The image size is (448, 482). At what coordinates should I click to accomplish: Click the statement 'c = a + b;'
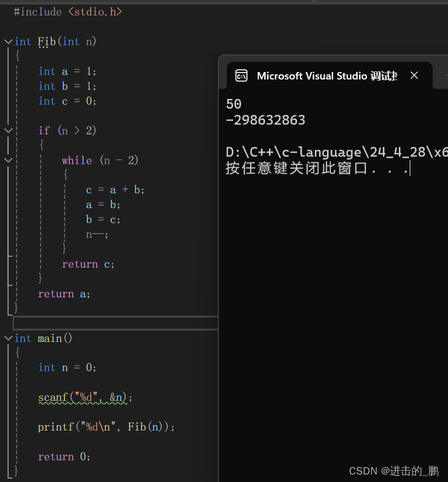click(x=115, y=190)
